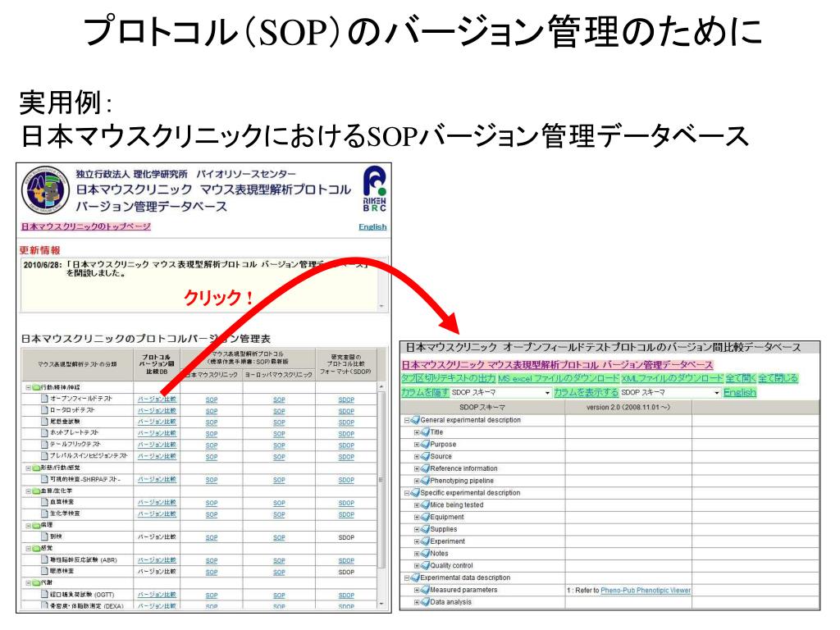
Task: Open 日本マウスクリニックのトップページ link
Action: tap(85, 226)
